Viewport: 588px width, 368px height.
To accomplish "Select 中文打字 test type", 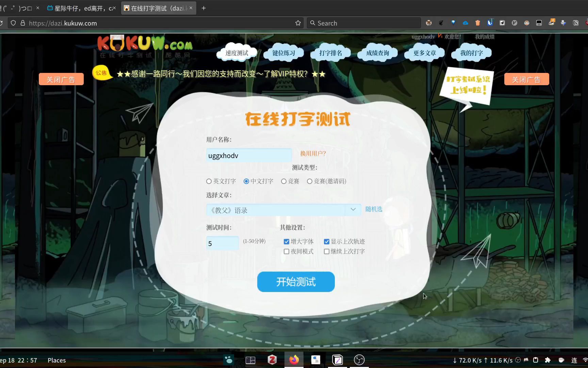I will (x=246, y=181).
